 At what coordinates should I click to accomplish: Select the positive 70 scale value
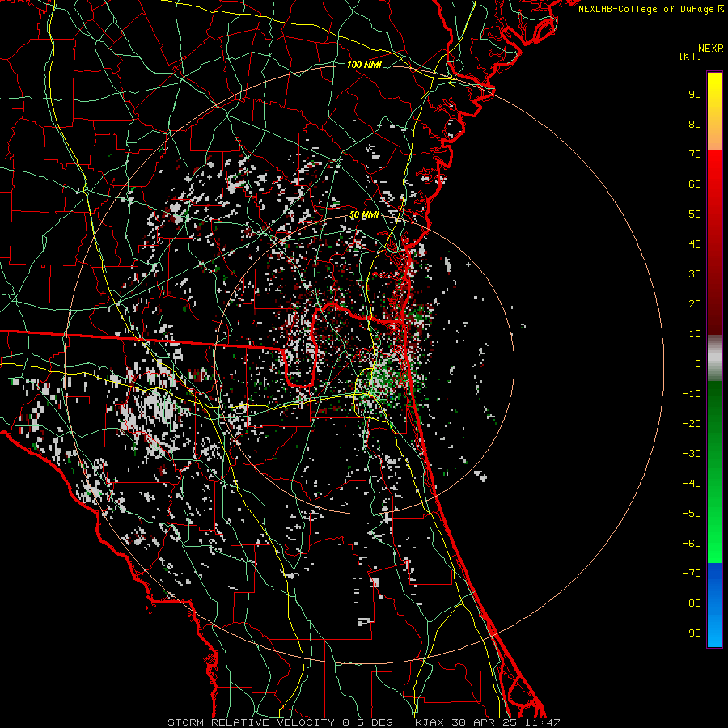click(x=695, y=154)
